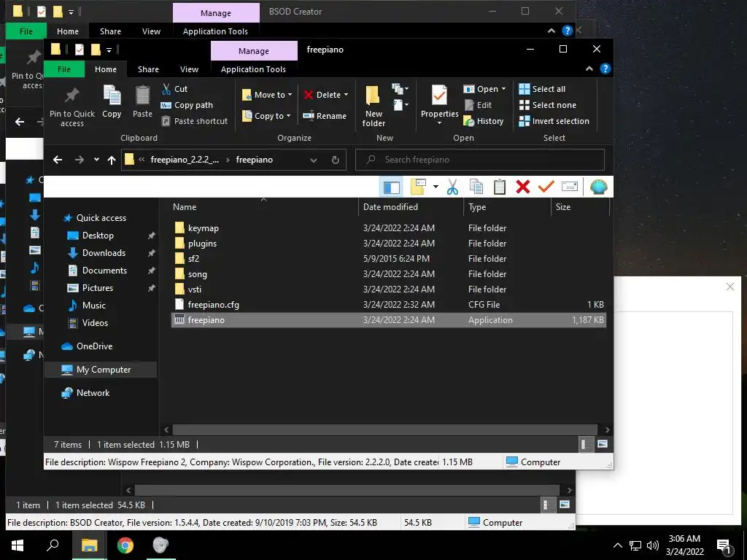The height and width of the screenshot is (560, 747).
Task: Open Documents in navigation pane
Action: pyautogui.click(x=104, y=271)
